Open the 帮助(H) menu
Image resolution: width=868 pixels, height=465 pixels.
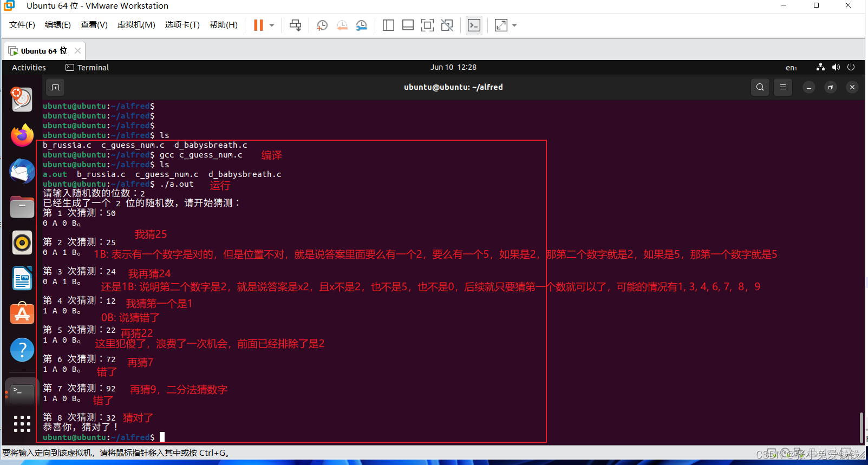pyautogui.click(x=223, y=25)
